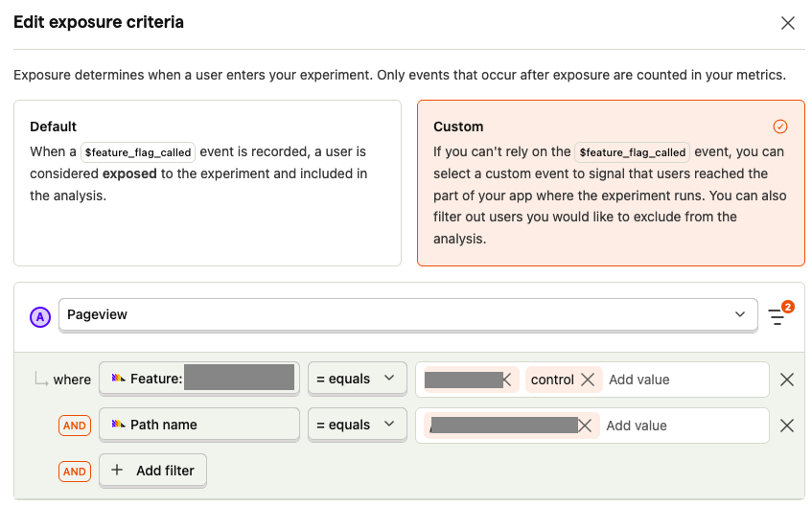Toggle the AND operator beside Path name
The height and width of the screenshot is (507, 812).
tap(75, 426)
